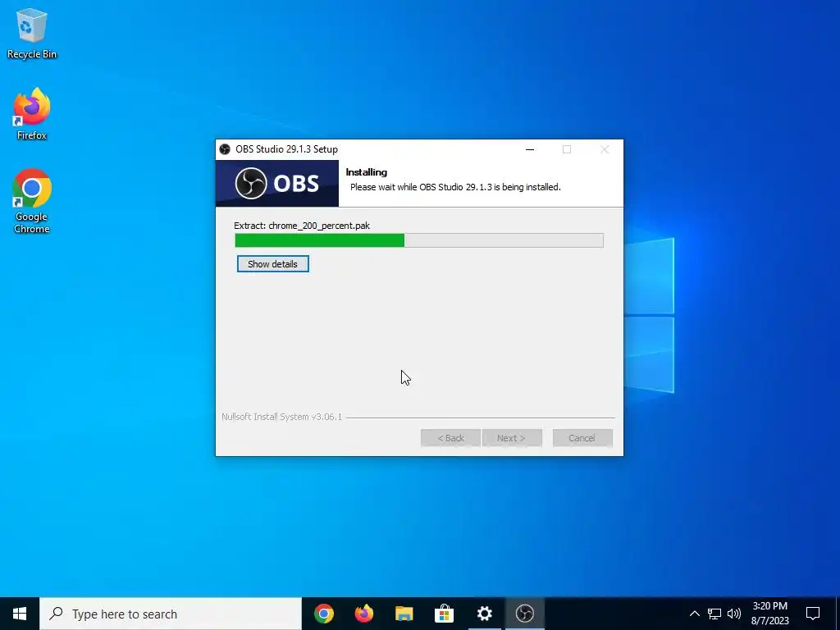The image size is (840, 630).
Task: Open network status tray icon
Action: 714,614
